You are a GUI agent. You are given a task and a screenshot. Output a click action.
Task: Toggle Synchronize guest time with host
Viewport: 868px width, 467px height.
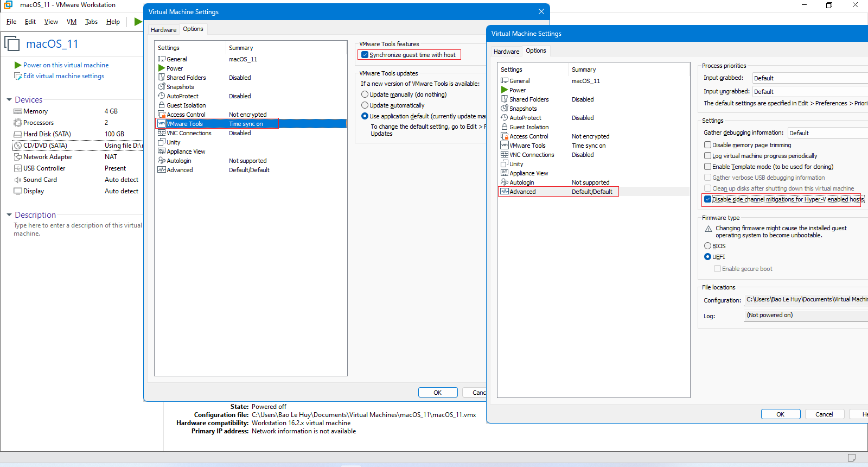[x=365, y=55]
